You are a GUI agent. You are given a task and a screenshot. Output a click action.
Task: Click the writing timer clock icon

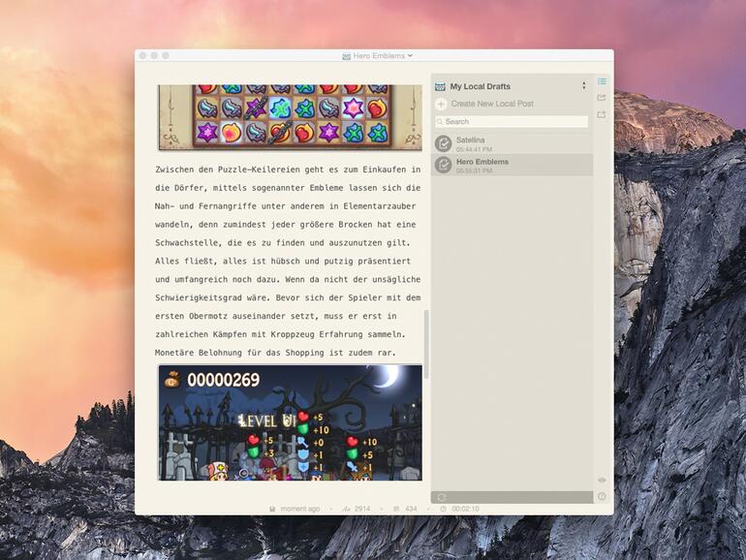coord(444,509)
